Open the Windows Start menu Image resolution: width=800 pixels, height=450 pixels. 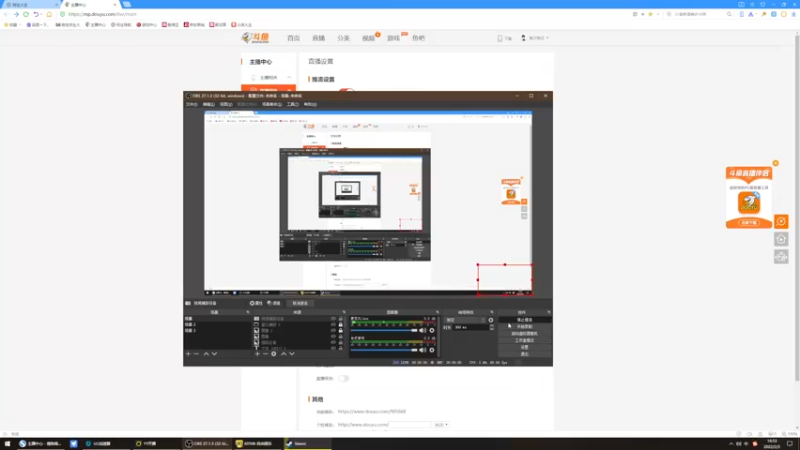click(7, 444)
